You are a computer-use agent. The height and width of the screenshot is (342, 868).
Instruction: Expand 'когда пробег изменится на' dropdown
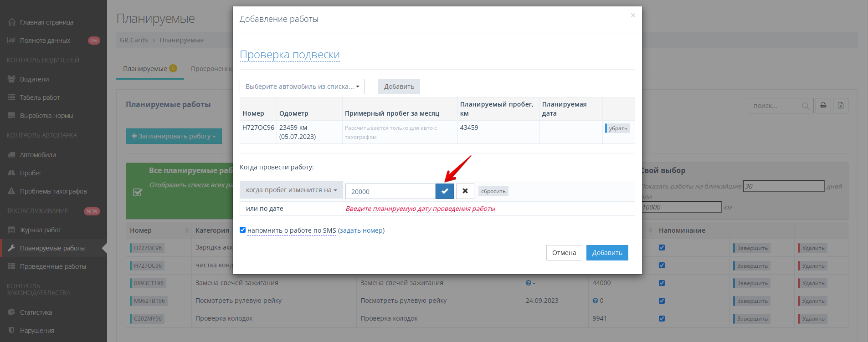coord(291,190)
